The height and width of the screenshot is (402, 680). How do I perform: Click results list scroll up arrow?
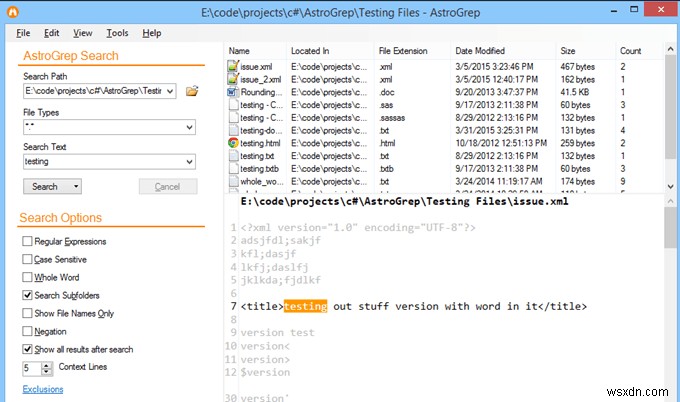pyautogui.click(x=670, y=49)
